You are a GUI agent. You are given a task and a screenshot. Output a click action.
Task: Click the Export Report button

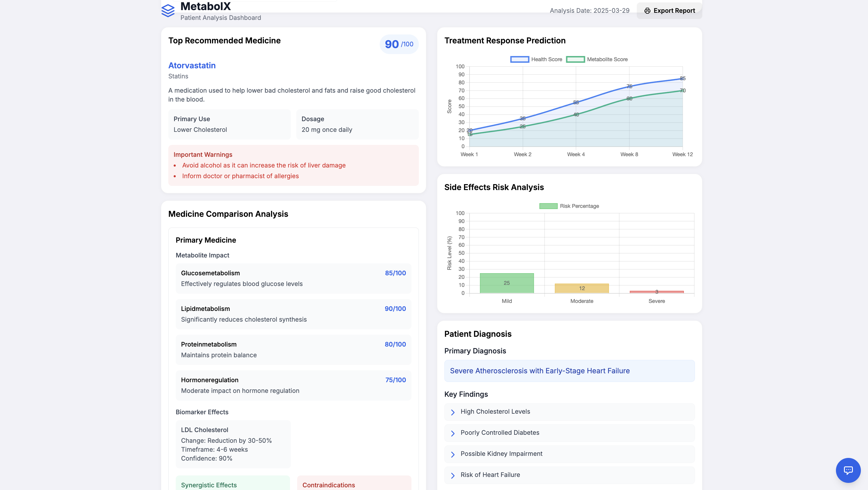[x=669, y=11]
